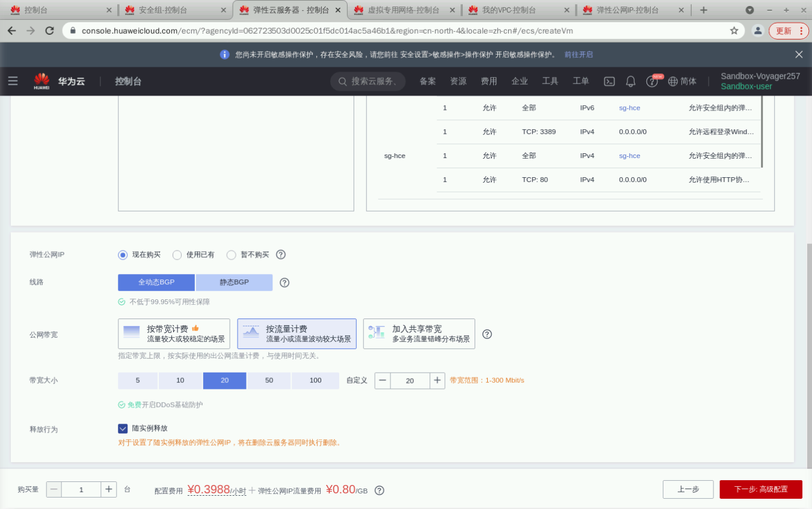The height and width of the screenshot is (509, 812).
Task: Switch to 我的VPC-控制台 tab
Action: [x=518, y=10]
